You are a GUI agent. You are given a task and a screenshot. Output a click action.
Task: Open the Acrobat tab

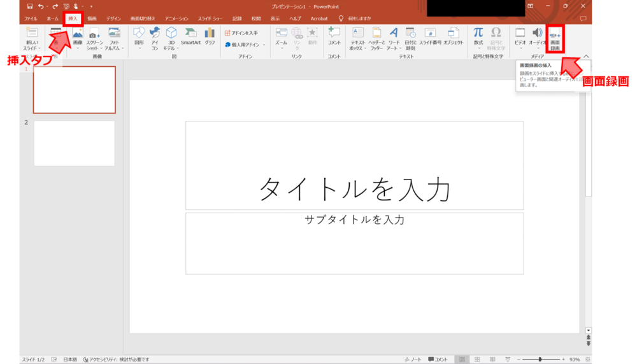tap(319, 18)
